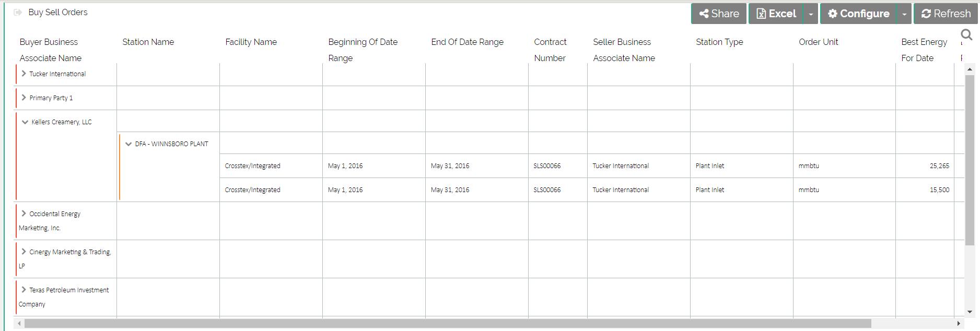This screenshot has height=331, width=980.
Task: Open the Configure button
Action: (858, 14)
